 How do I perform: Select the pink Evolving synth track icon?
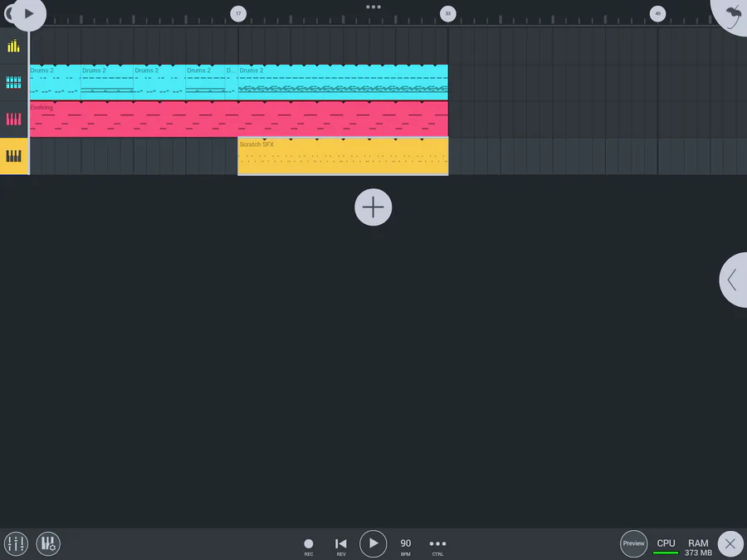(x=14, y=119)
